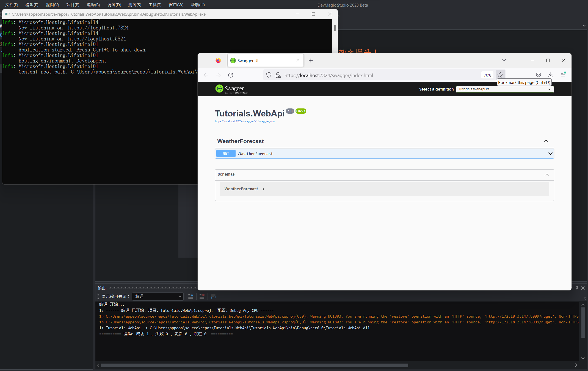Open the 工具(T) menu
The width and height of the screenshot is (588, 371).
[x=155, y=5]
